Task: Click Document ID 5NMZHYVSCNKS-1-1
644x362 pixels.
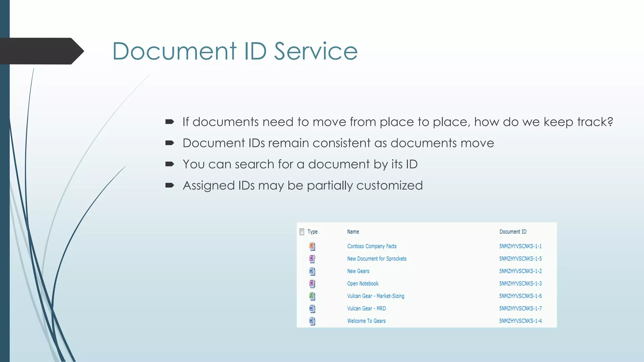Action: pos(520,246)
